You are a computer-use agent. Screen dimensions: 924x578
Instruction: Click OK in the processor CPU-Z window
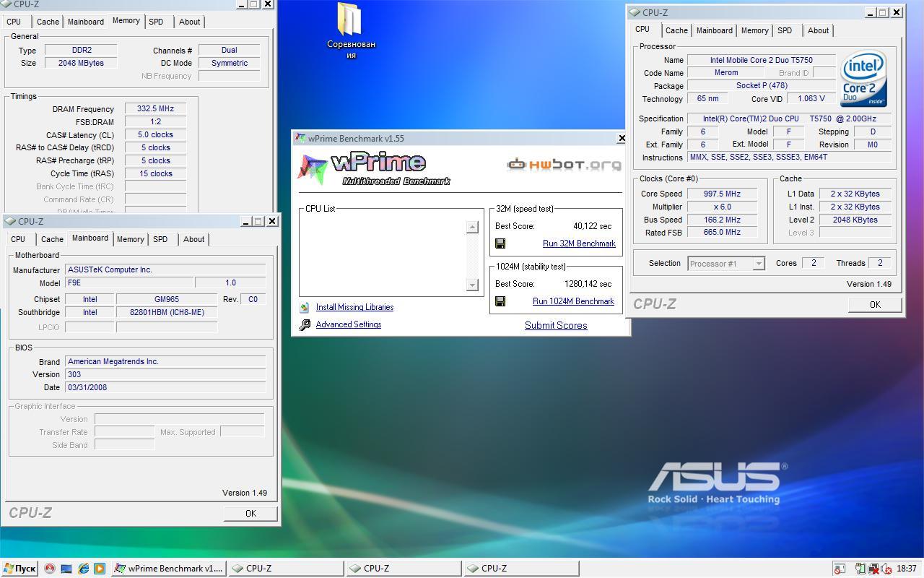pos(875,305)
